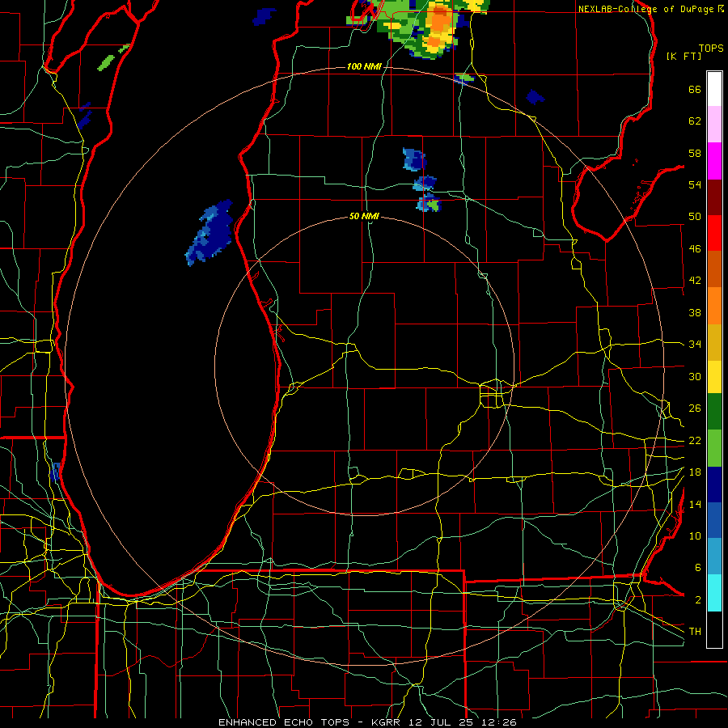Click the legend label 62
Screen dimensions: 728x728
(x=695, y=121)
